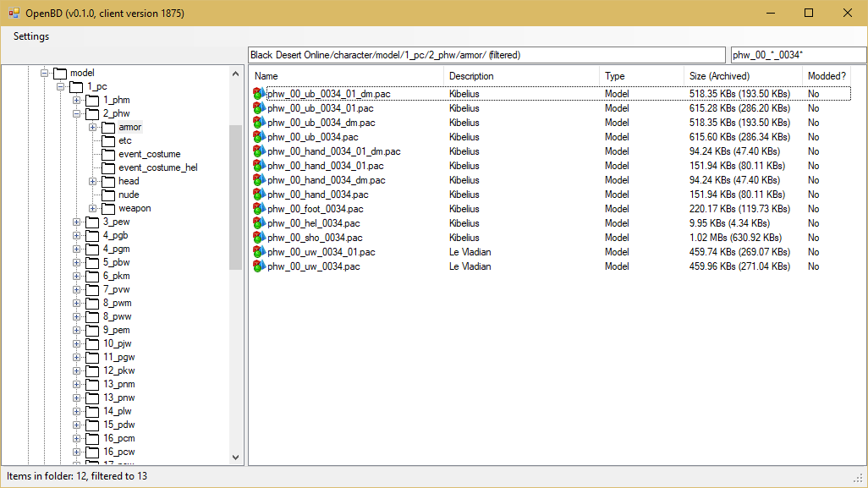Image resolution: width=868 pixels, height=488 pixels.
Task: Click the filter field containing phw_00_*_0034*
Action: tap(798, 55)
